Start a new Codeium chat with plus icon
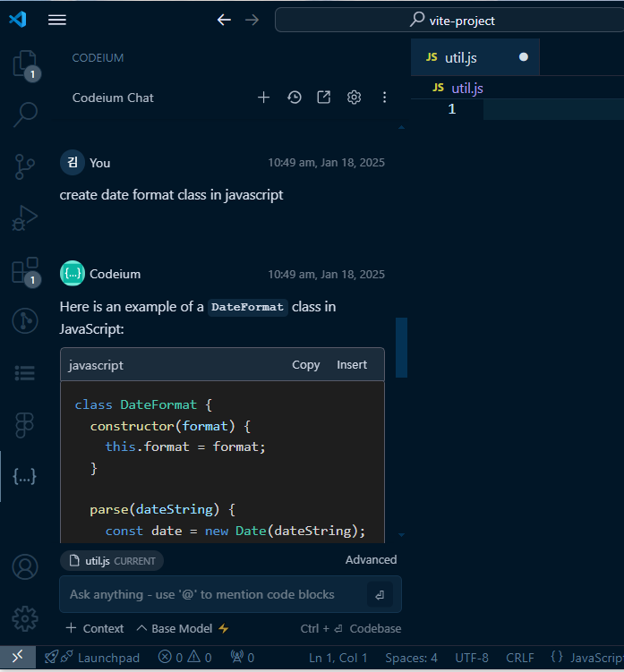Image resolution: width=624 pixels, height=672 pixels. coord(263,98)
